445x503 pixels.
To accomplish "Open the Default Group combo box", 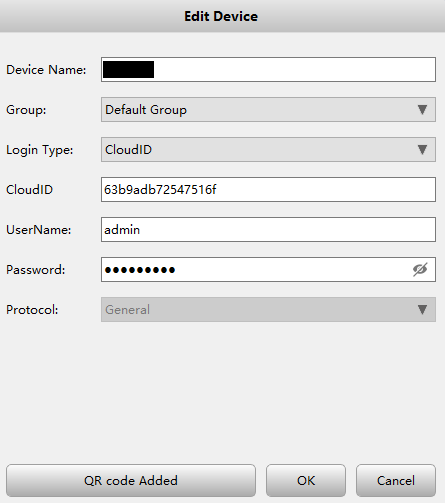I will 268,109.
